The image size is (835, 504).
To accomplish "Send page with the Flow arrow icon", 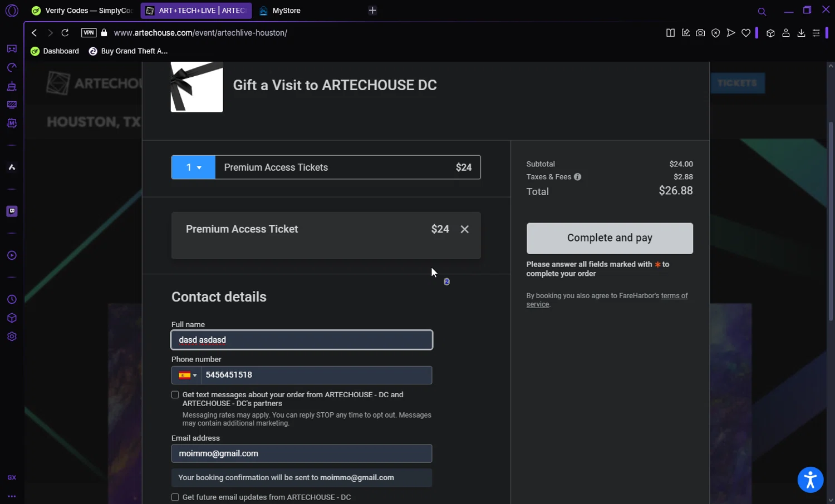I will pyautogui.click(x=731, y=33).
